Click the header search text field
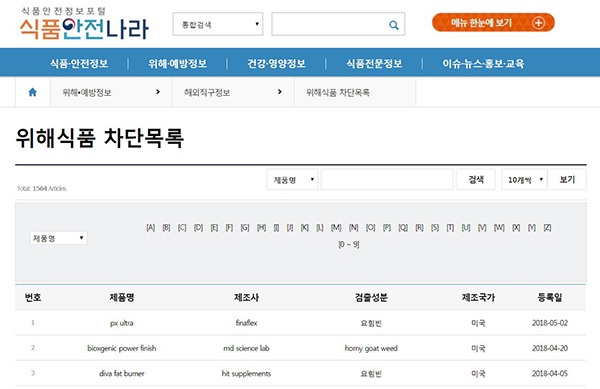Screen dimensions: 600x389 click(x=330, y=24)
